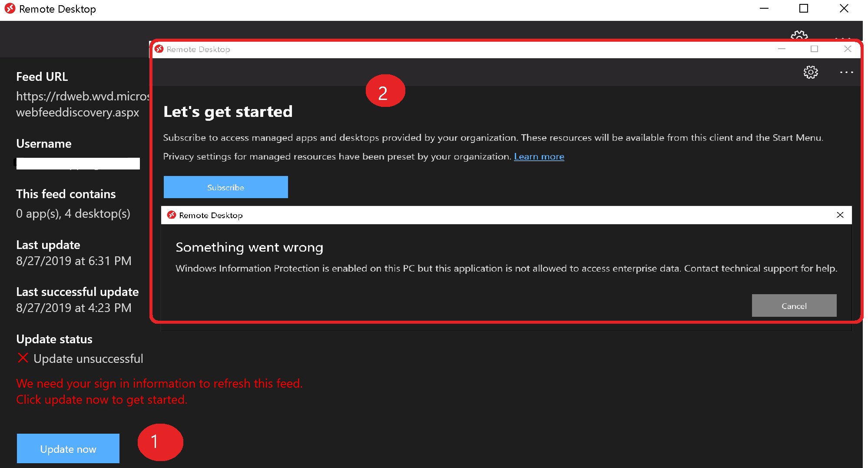
Task: Click the red X update unsuccessful icon
Action: pyautogui.click(x=23, y=358)
